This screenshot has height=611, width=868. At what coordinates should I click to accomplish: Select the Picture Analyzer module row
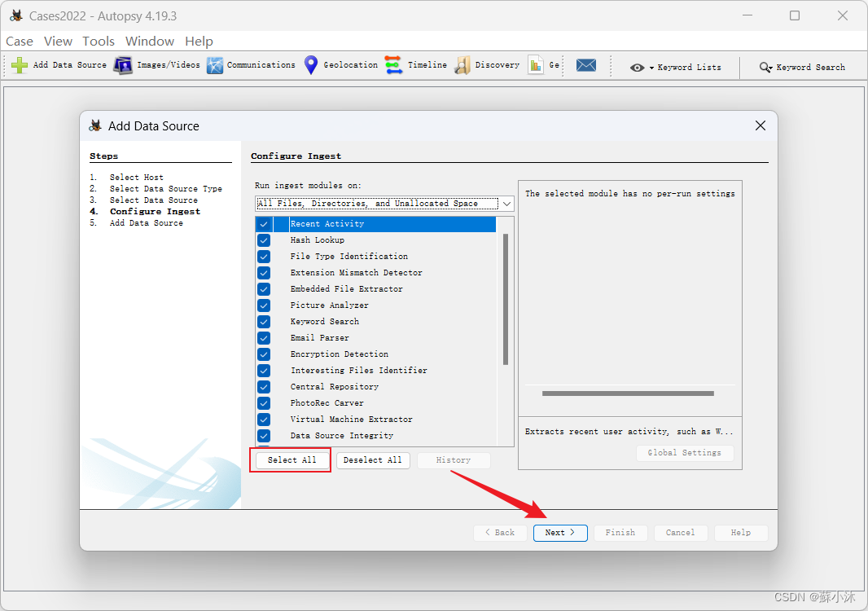click(x=376, y=305)
